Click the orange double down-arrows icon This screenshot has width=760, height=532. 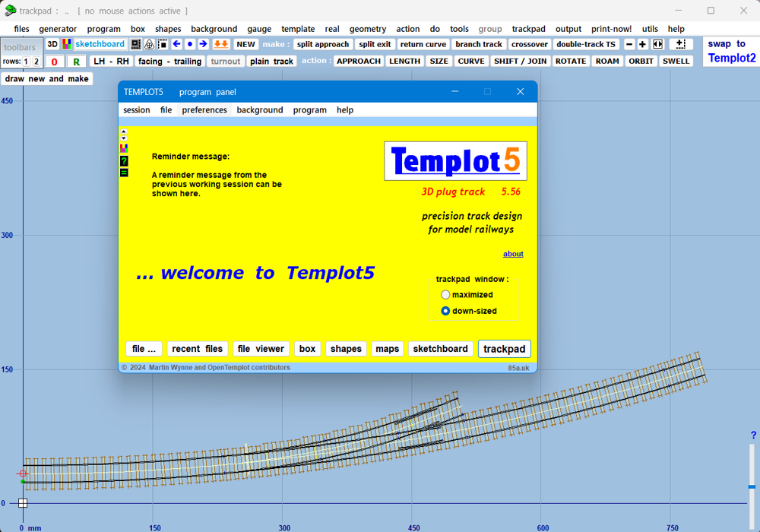pos(221,44)
